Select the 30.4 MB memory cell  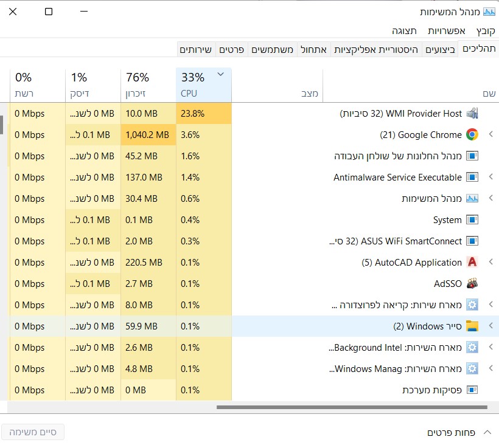tap(148, 199)
